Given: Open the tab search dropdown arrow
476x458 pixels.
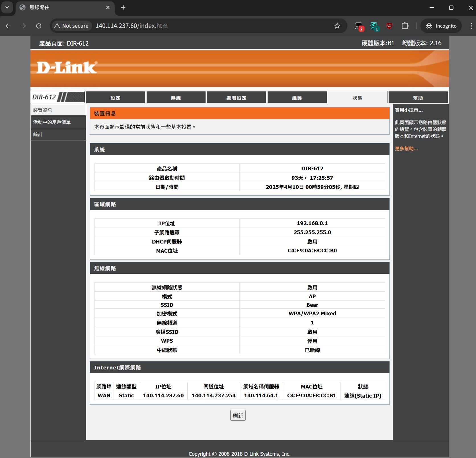Looking at the screenshot, I should coord(7,7).
